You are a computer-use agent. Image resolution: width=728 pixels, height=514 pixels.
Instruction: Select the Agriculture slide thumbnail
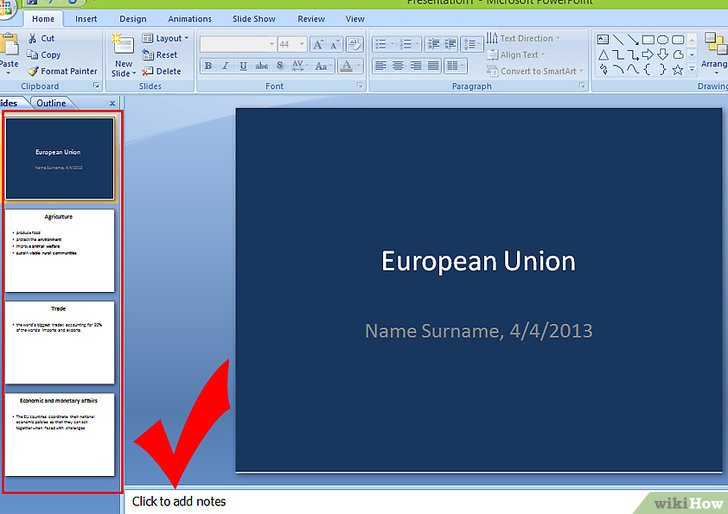(59, 251)
